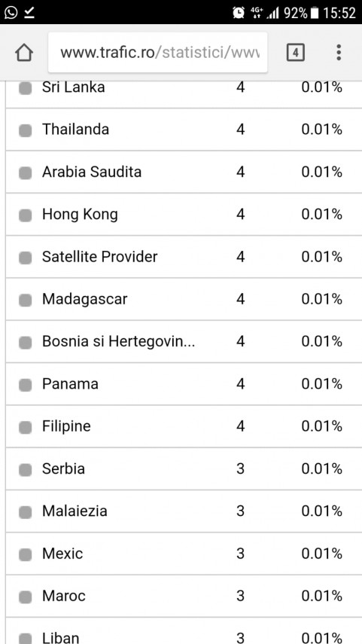Image resolution: width=362 pixels, height=644 pixels.
Task: Select the Satellite Provider entry
Action: [x=184, y=257]
